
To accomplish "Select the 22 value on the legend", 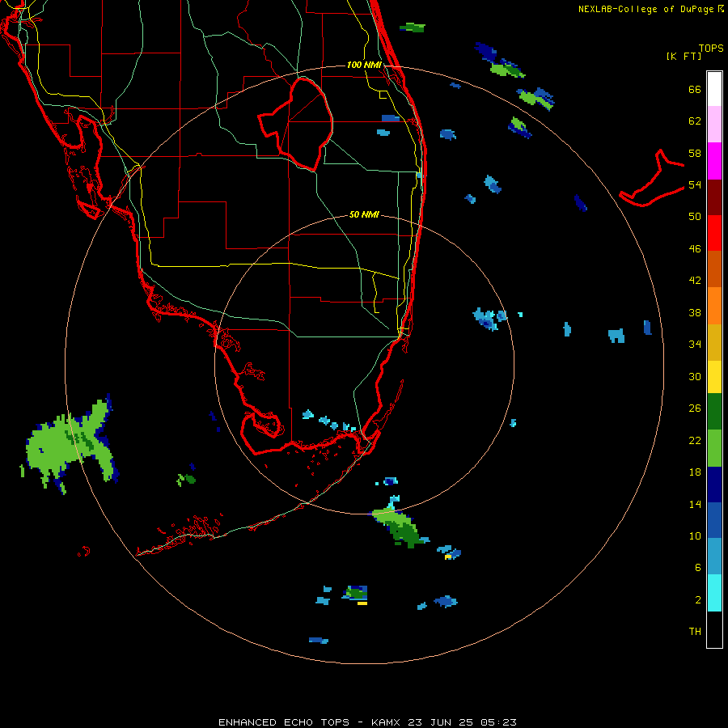I will [695, 440].
